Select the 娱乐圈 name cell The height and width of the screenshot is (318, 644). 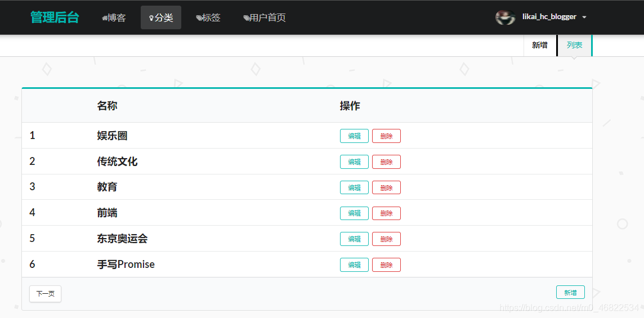coord(112,136)
